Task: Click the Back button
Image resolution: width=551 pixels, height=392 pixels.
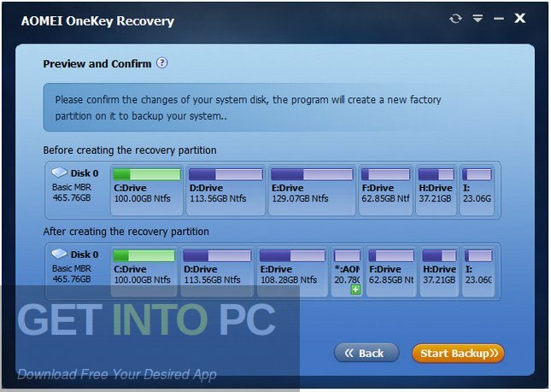Action: 366,353
